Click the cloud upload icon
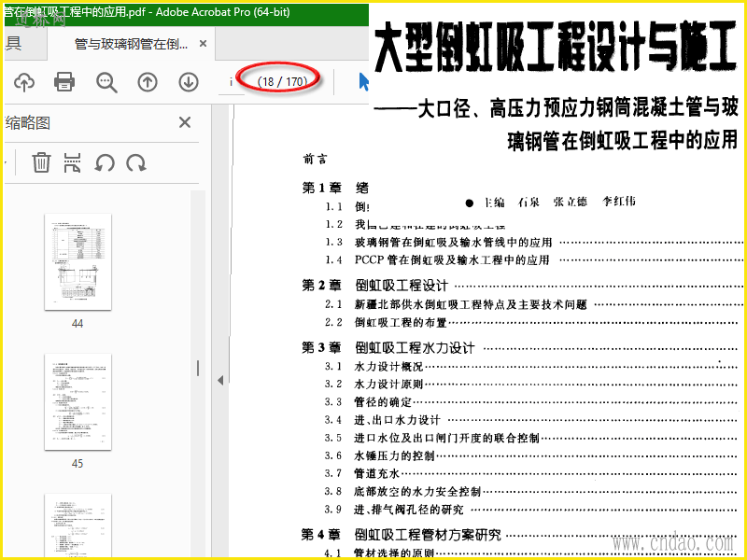 [24, 82]
